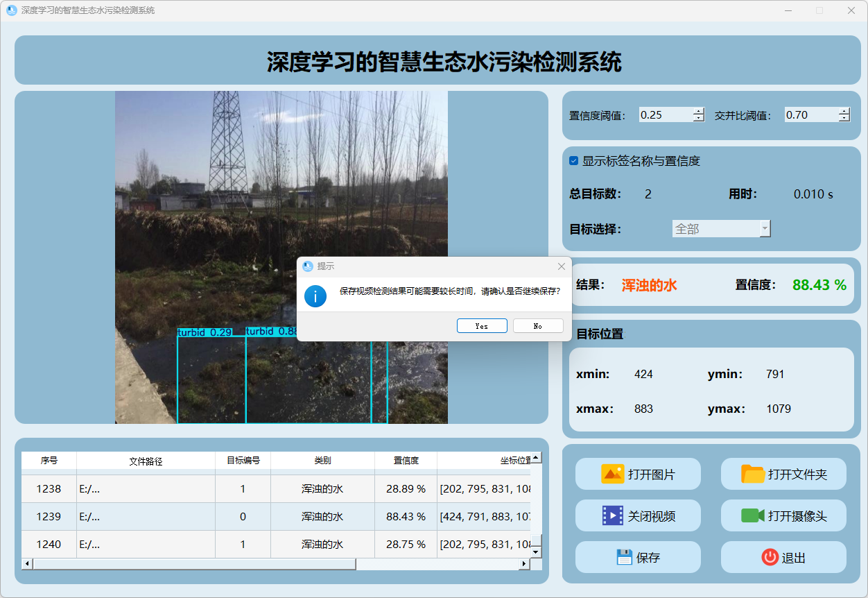Click the close video film icon
The width and height of the screenshot is (868, 598).
tap(613, 515)
